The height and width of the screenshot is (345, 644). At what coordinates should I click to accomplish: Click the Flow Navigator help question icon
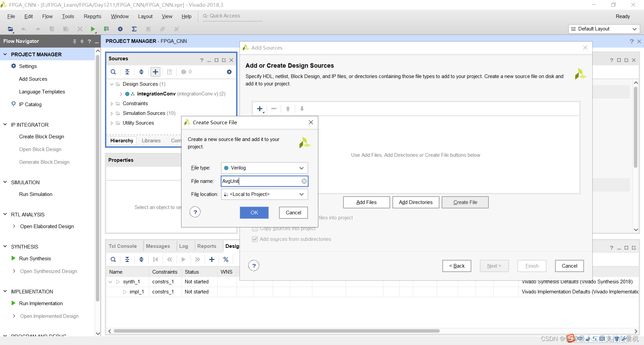[89, 41]
